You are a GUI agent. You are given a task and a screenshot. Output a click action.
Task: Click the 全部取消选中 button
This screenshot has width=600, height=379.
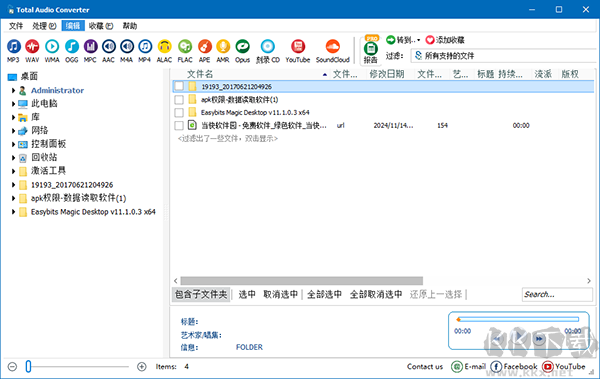pyautogui.click(x=376, y=294)
